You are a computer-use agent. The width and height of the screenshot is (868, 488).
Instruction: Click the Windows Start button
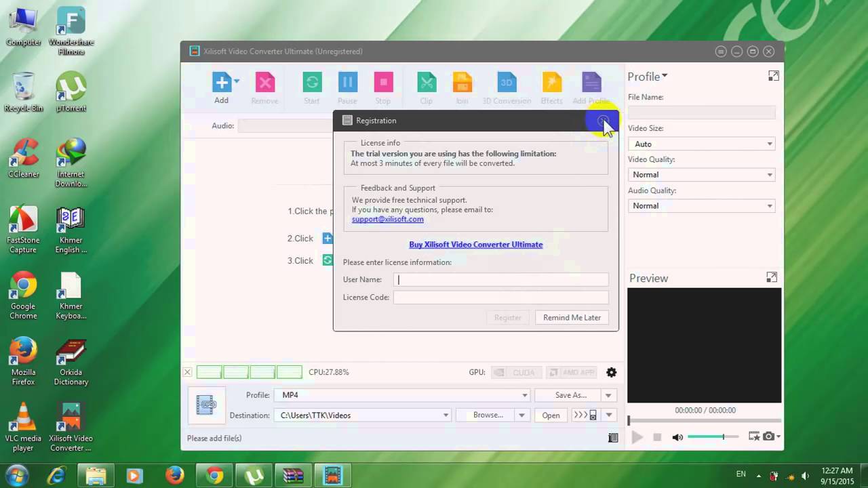click(16, 475)
